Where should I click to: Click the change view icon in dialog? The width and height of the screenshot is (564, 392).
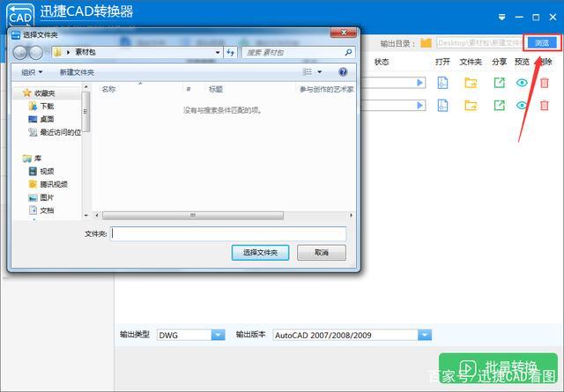tap(308, 72)
